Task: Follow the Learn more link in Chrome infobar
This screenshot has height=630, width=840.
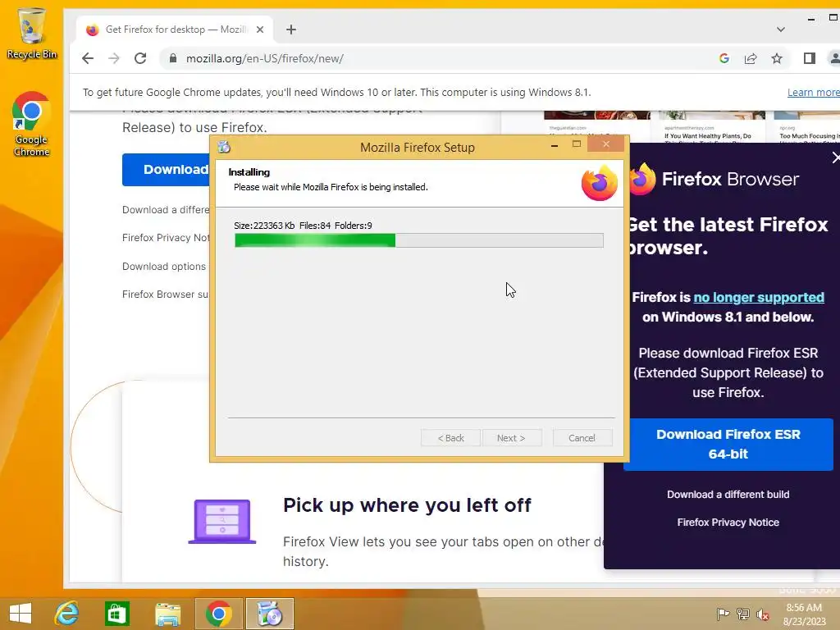Action: tap(813, 92)
